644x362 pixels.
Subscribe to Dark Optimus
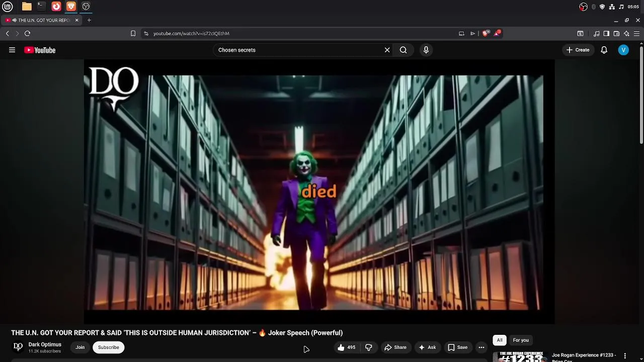[109, 347]
